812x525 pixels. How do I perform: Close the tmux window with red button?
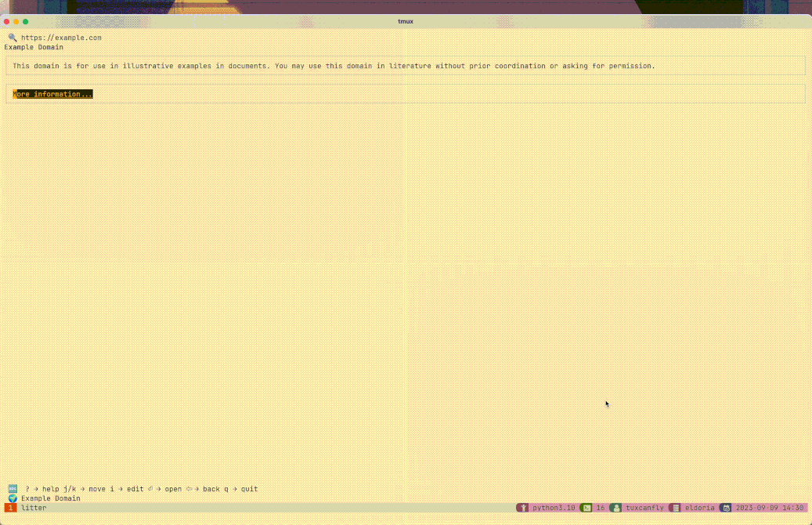(x=6, y=21)
